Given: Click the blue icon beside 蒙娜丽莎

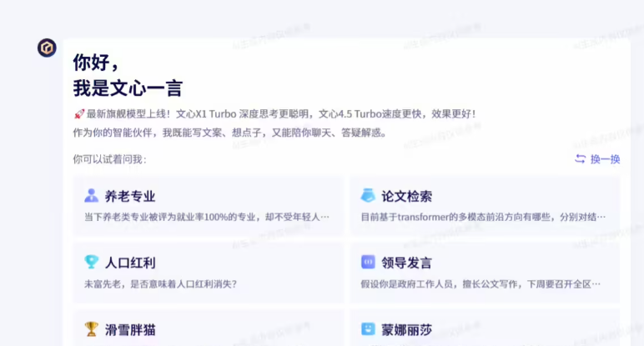Looking at the screenshot, I should pyautogui.click(x=367, y=329).
